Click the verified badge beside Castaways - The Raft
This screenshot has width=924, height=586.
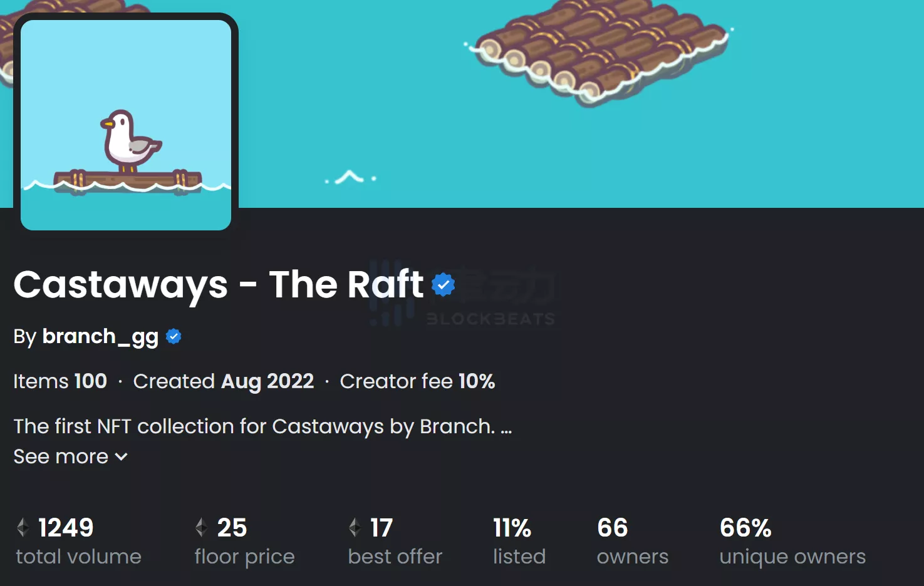444,285
